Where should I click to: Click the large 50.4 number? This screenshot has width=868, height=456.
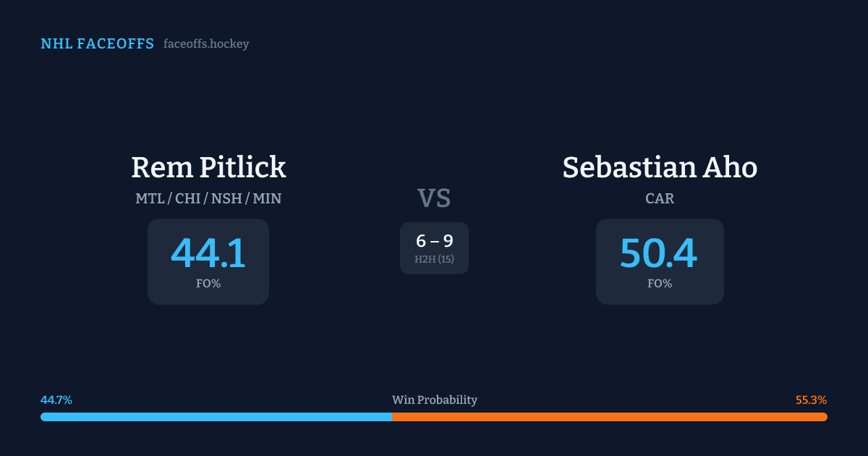pyautogui.click(x=658, y=253)
